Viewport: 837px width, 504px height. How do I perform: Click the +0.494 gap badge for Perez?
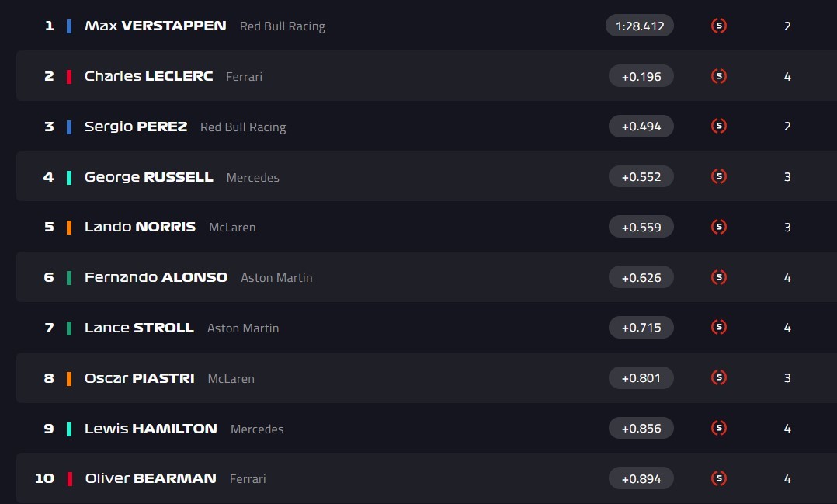[641, 126]
